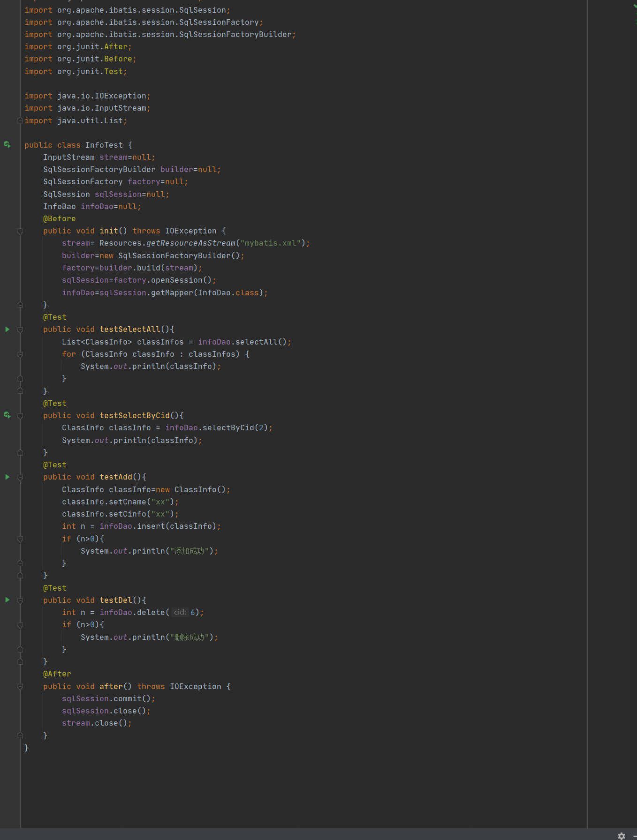Click fold end marker closing after() method
637x840 pixels.
[20, 735]
